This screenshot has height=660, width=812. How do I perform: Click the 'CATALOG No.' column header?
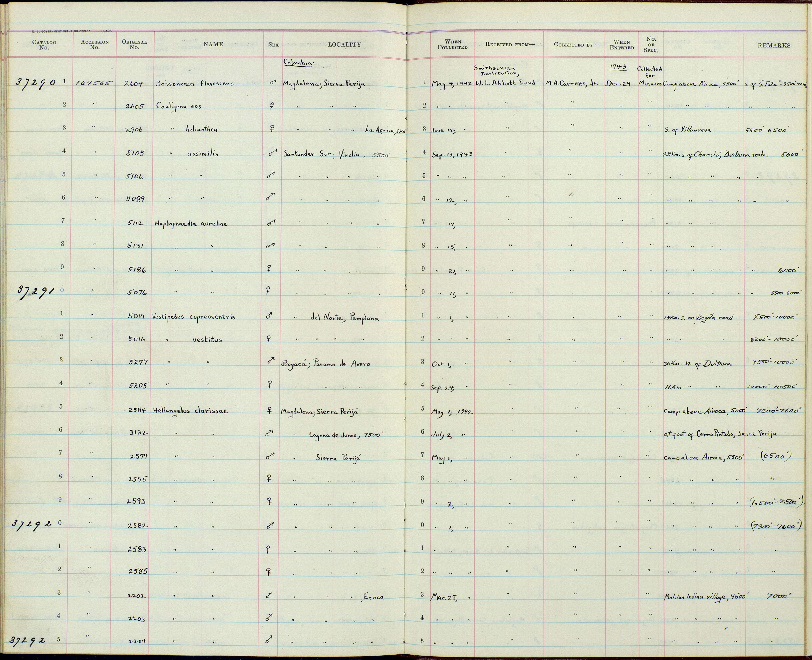pos(44,45)
